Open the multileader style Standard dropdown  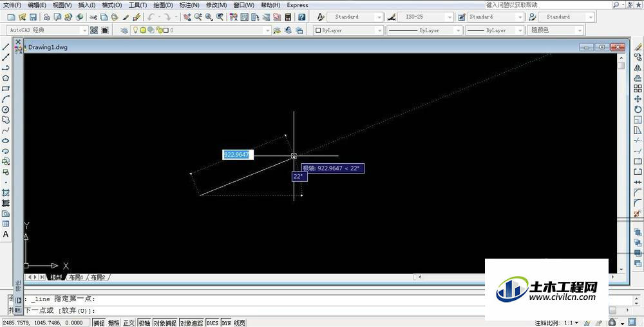(591, 17)
